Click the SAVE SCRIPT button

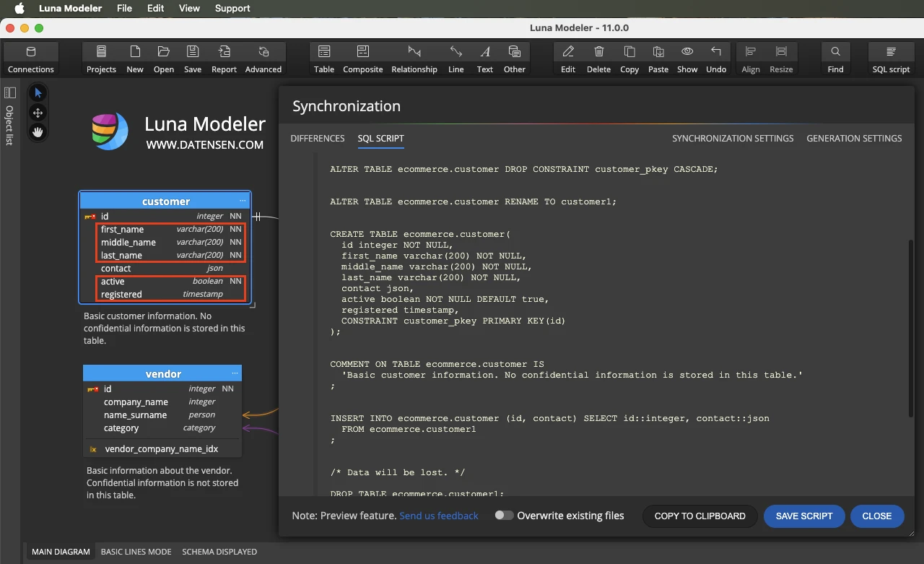coord(804,516)
